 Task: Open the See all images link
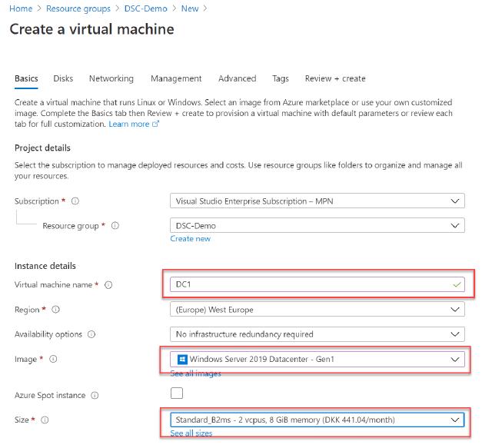(x=195, y=373)
